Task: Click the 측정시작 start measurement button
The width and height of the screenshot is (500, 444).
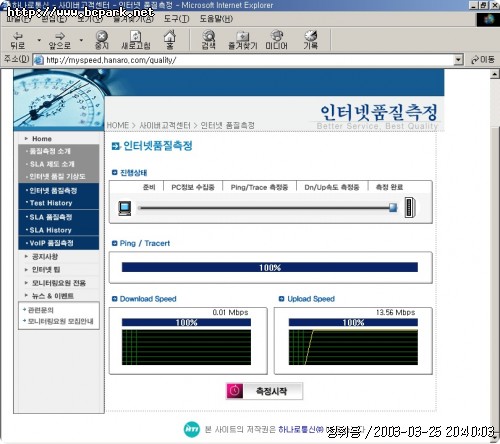Action: pos(264,391)
